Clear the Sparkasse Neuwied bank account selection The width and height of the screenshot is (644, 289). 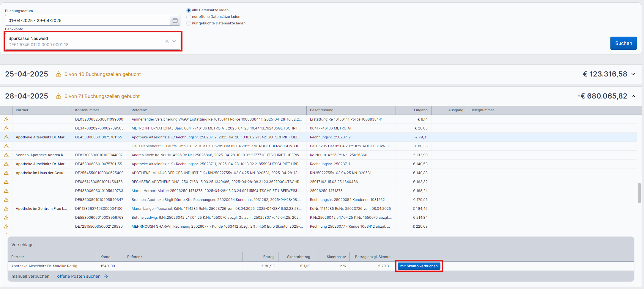pos(167,41)
